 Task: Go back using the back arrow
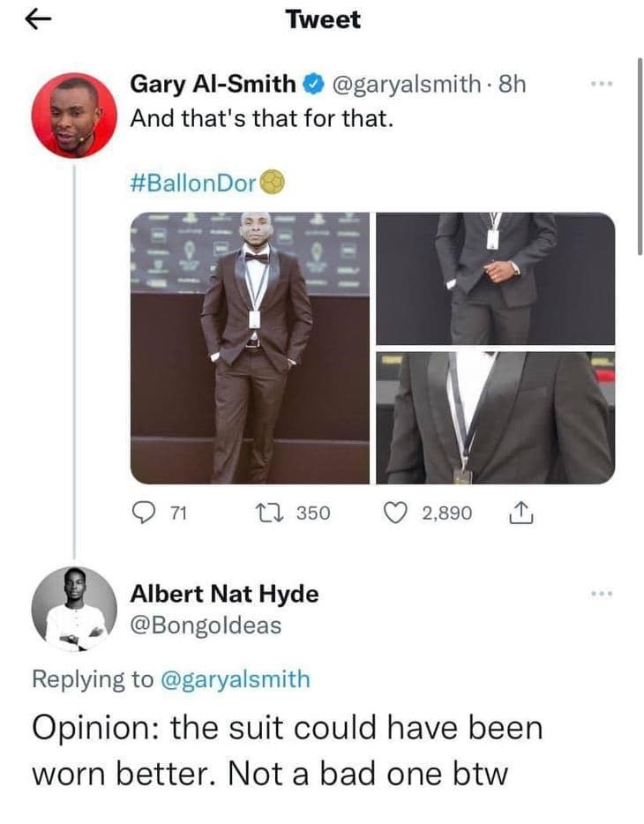[x=38, y=20]
